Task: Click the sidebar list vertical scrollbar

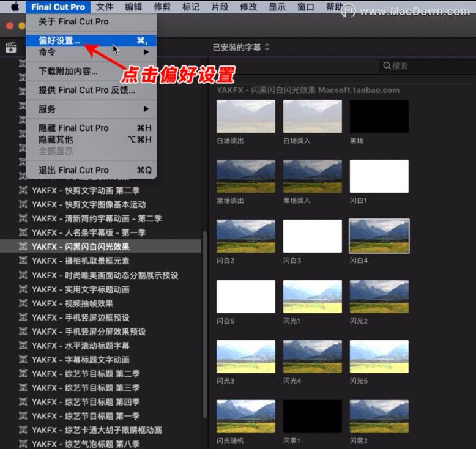Action: 205,325
